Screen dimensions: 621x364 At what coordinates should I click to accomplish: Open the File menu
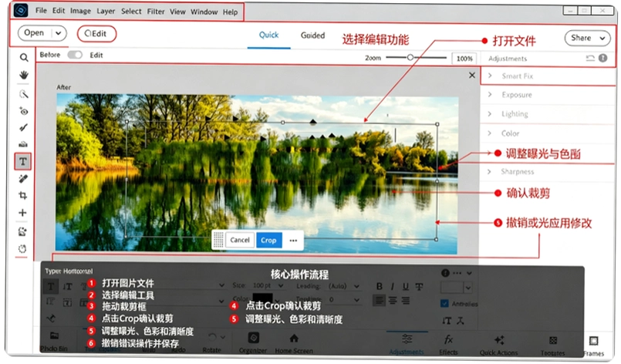[x=41, y=10]
